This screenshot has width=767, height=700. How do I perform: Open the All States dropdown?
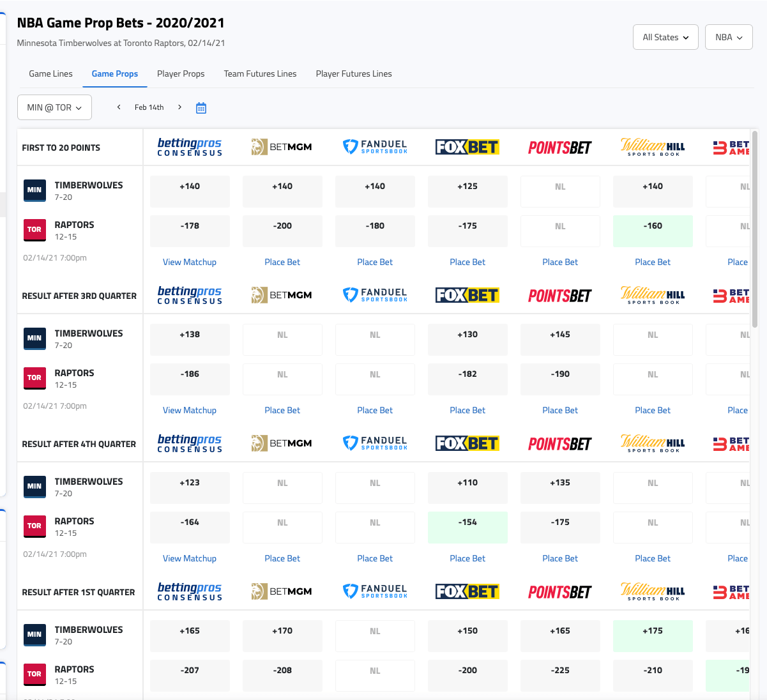coord(665,37)
